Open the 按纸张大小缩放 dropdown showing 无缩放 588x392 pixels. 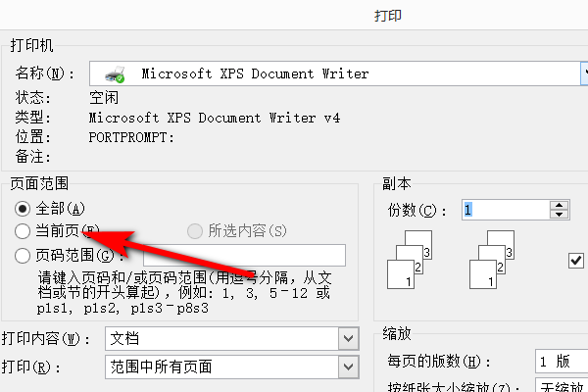(x=562, y=385)
